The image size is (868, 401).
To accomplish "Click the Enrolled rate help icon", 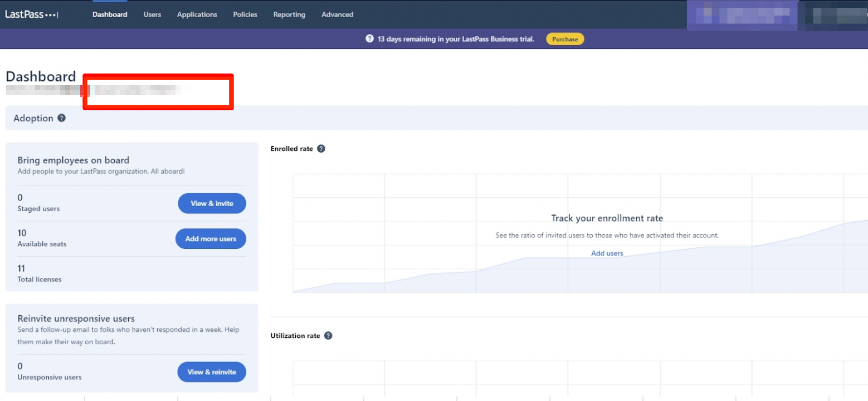I will tap(321, 149).
